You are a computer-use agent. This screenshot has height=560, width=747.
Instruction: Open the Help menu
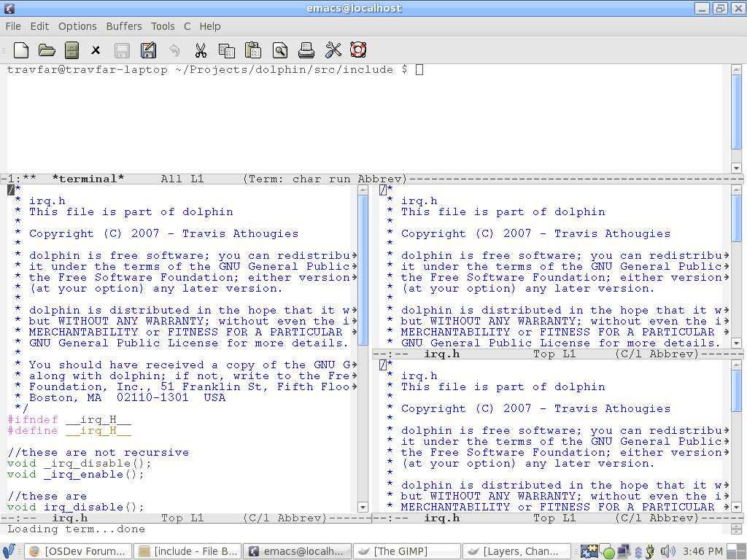coord(210,26)
